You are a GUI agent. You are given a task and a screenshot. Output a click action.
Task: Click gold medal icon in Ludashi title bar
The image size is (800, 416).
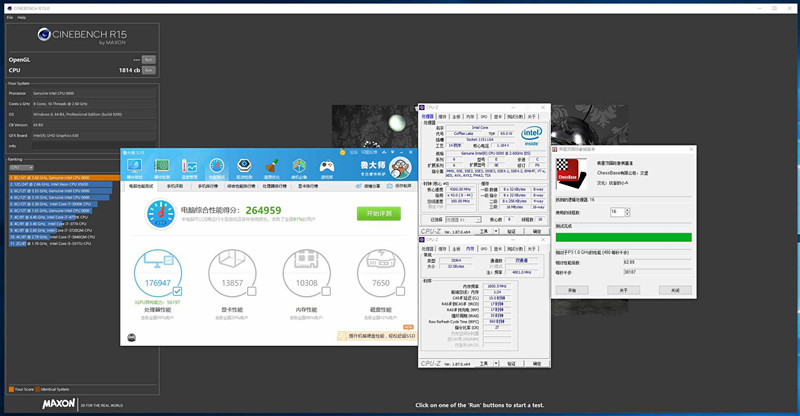tap(342, 152)
